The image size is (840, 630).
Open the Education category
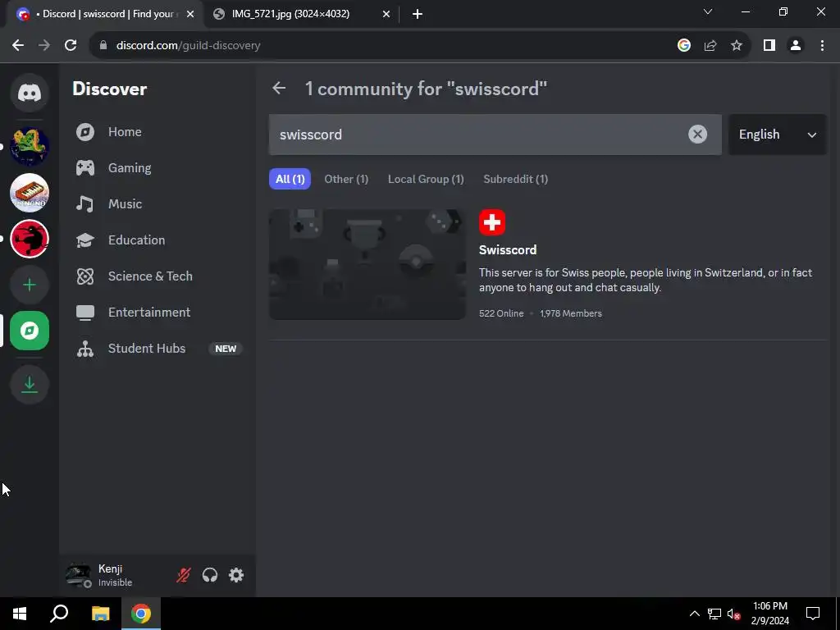157,240
